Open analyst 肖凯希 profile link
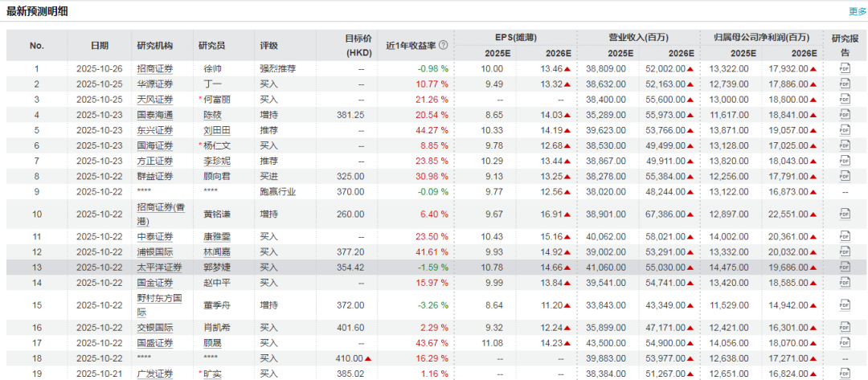Image resolution: width=868 pixels, height=380 pixels. pos(217,328)
